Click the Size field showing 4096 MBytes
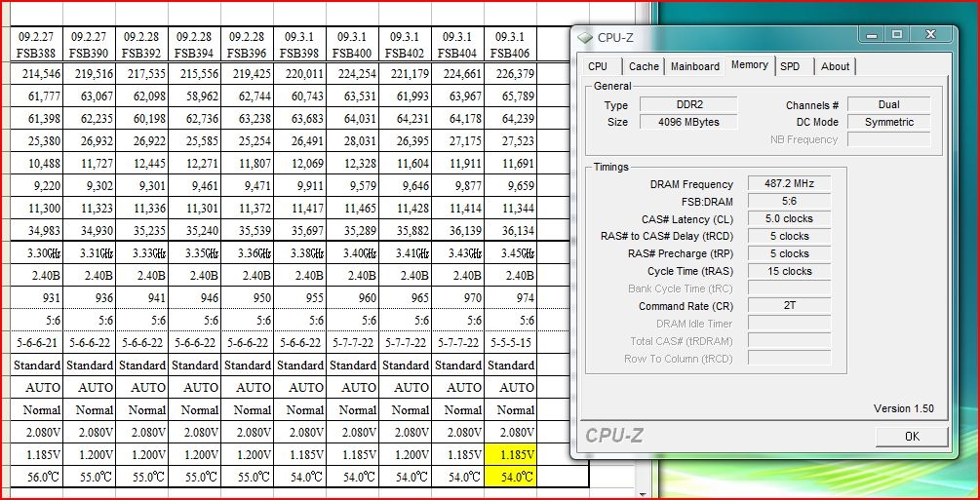The width and height of the screenshot is (980, 500). 688,122
